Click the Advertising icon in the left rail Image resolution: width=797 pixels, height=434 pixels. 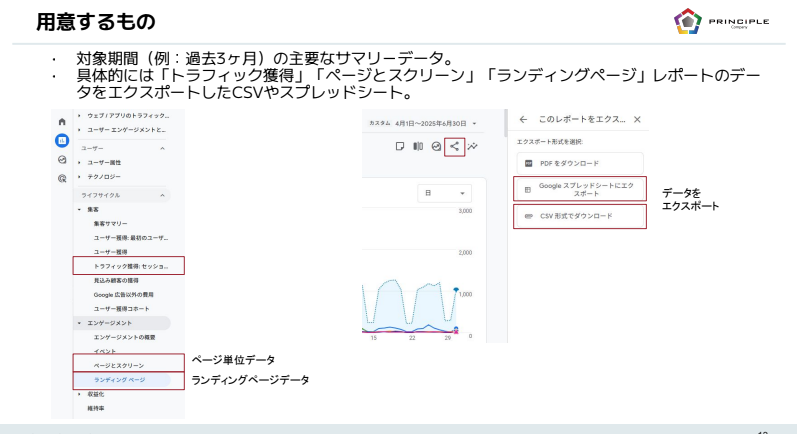pyautogui.click(x=61, y=178)
